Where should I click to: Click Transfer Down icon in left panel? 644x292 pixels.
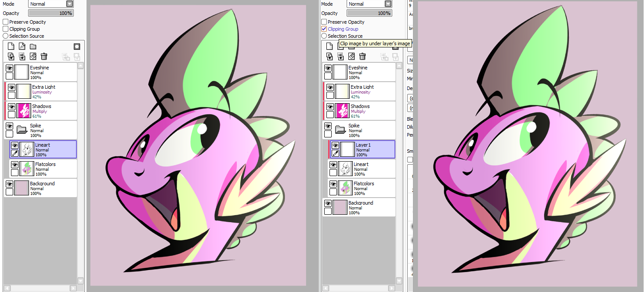click(x=11, y=56)
